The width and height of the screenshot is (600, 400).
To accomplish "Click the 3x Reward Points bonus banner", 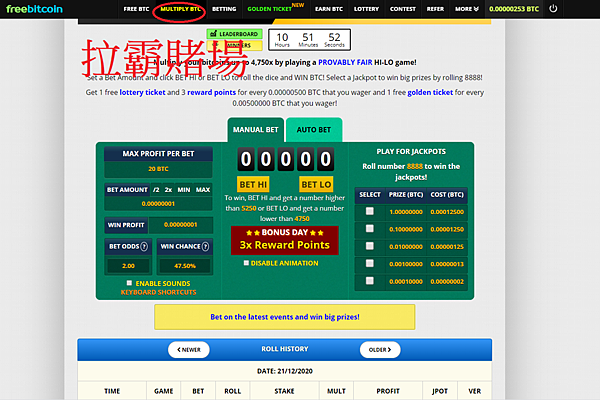I will 285,240.
